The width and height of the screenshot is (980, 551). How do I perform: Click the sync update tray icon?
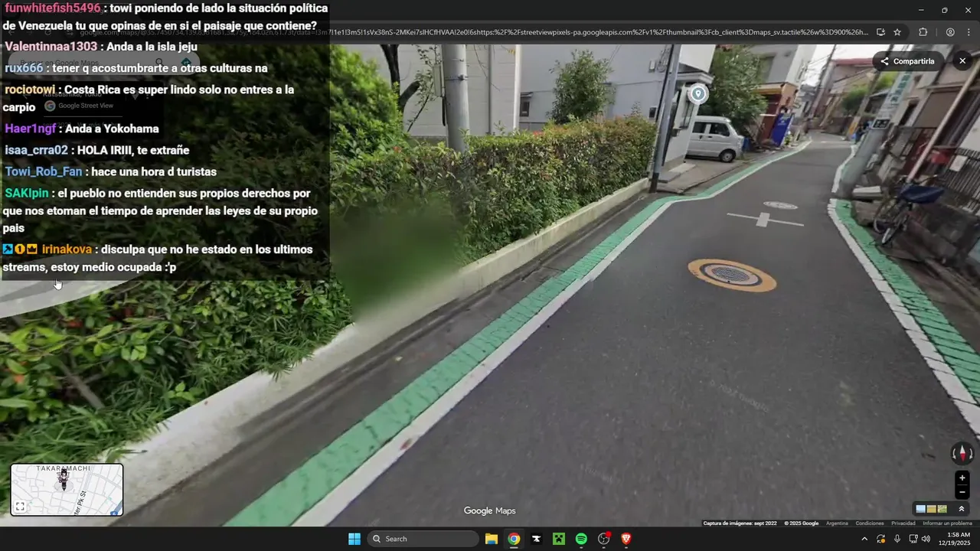click(x=881, y=539)
